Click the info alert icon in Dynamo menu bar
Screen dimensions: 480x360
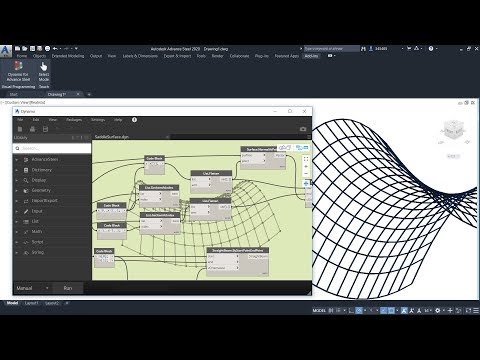[x=134, y=120]
